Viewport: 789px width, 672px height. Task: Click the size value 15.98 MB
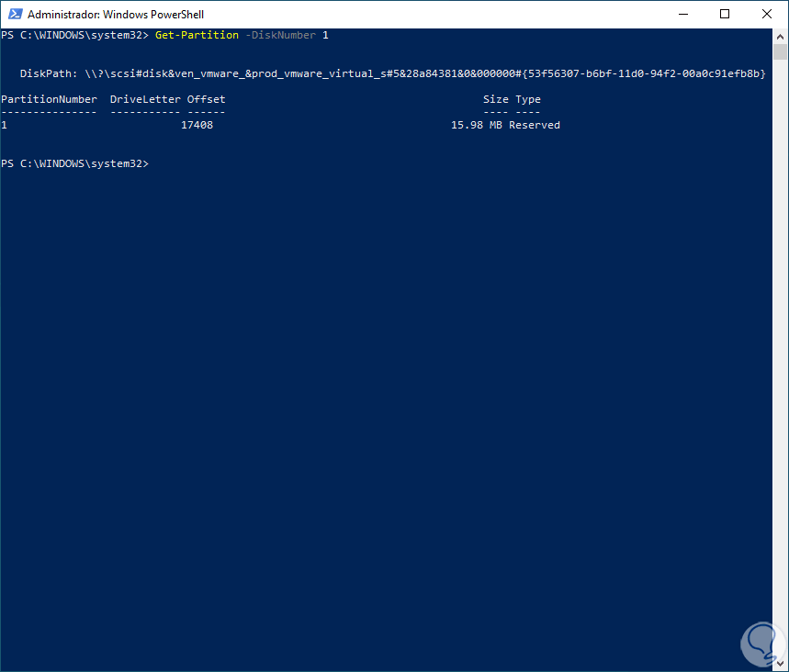click(477, 125)
